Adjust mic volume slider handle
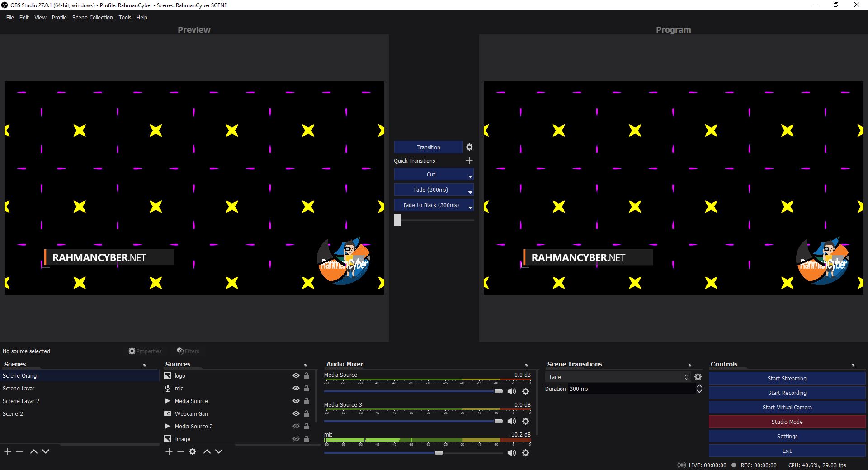This screenshot has width=868, height=470. coord(439,453)
